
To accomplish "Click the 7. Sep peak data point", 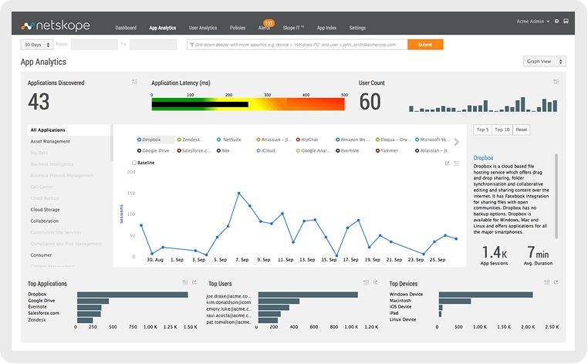I will (239, 193).
